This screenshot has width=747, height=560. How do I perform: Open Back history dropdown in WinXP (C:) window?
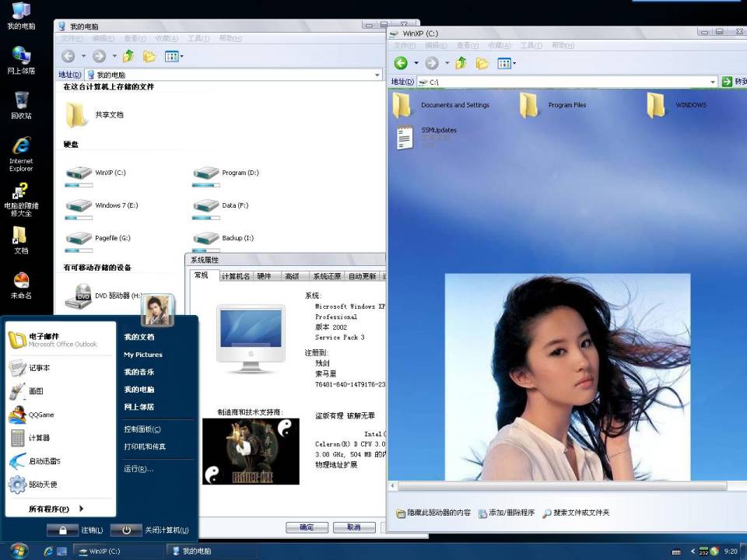[x=416, y=63]
